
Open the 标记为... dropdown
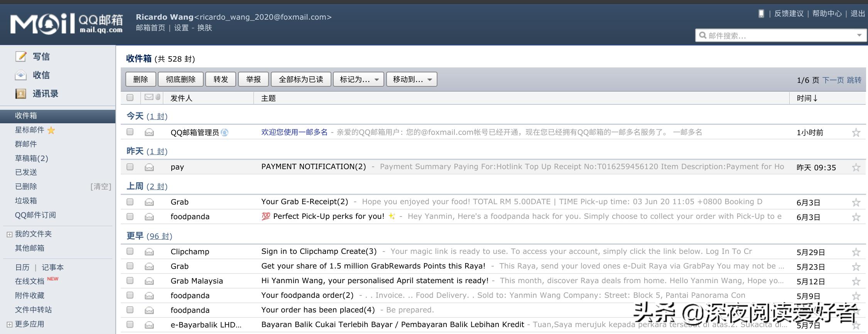pos(358,79)
